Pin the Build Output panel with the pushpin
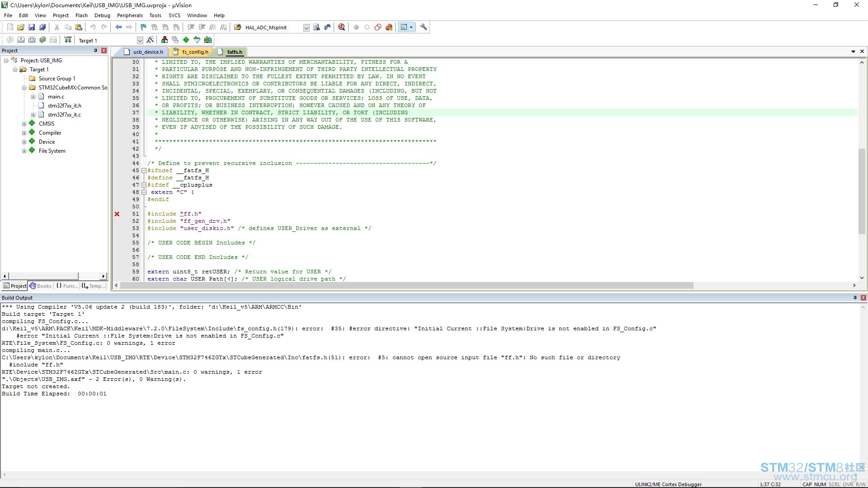868x488 pixels. [855, 298]
